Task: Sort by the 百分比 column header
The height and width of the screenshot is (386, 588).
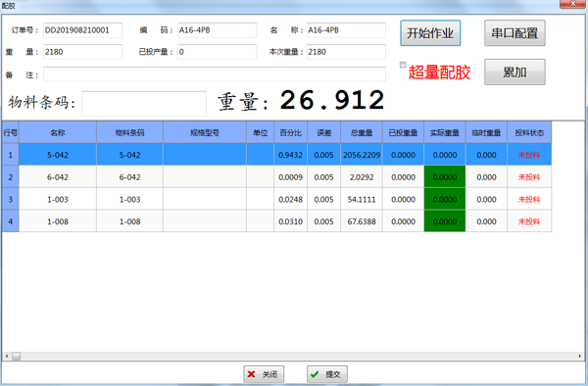Action: (x=291, y=132)
